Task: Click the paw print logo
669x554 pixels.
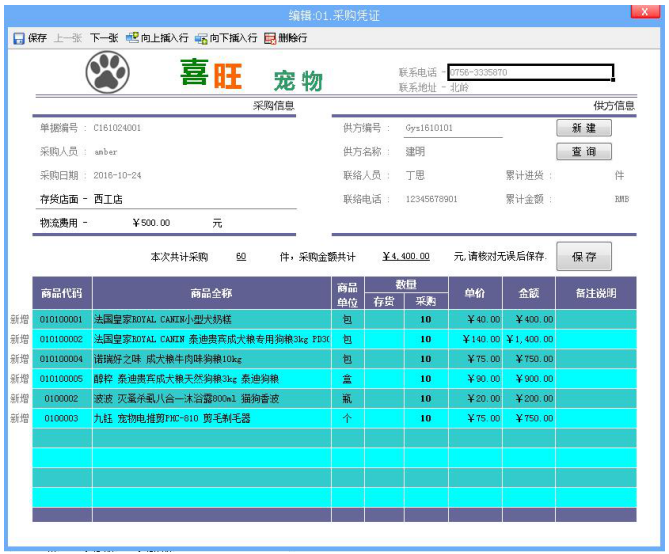Action: coord(108,72)
